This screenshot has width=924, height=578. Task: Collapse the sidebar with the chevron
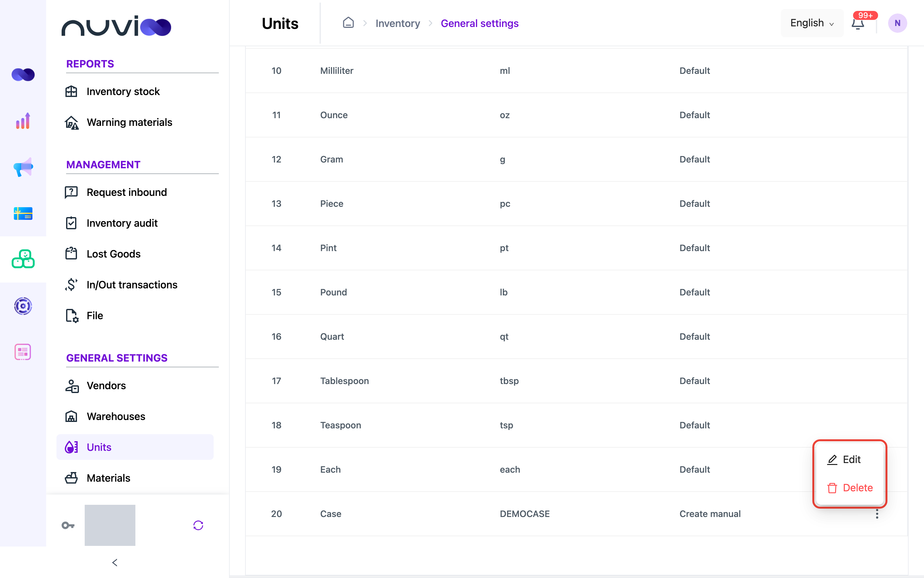[115, 562]
